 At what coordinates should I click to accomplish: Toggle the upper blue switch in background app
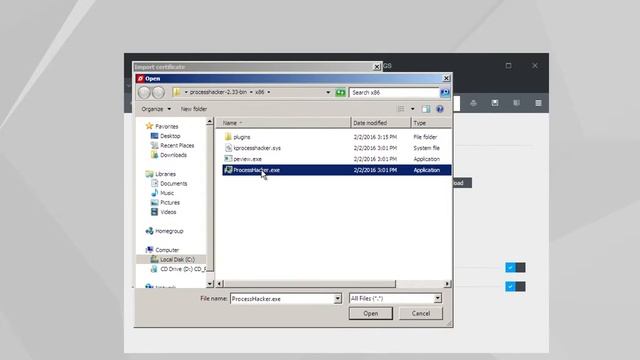[515, 267]
